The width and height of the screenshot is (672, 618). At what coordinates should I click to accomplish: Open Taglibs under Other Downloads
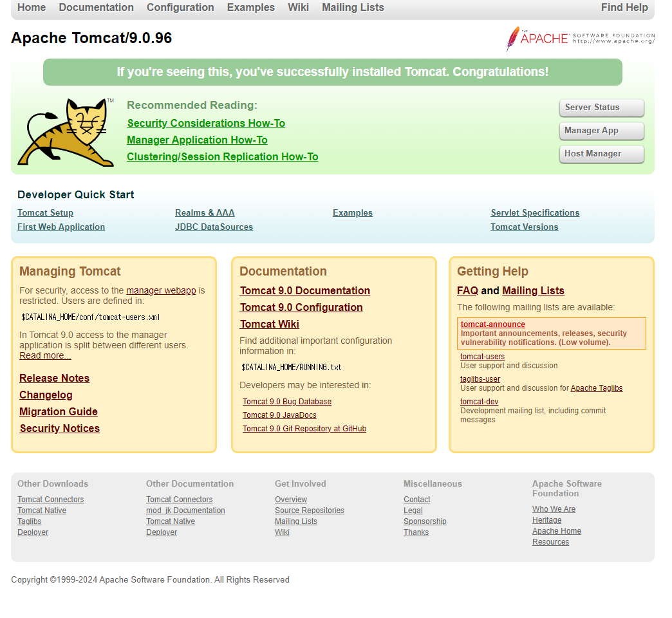point(29,521)
